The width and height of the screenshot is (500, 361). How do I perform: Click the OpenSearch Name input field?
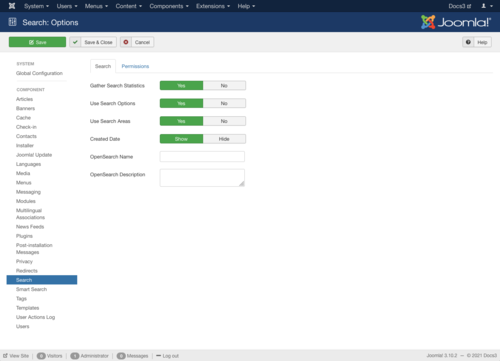[x=202, y=157]
